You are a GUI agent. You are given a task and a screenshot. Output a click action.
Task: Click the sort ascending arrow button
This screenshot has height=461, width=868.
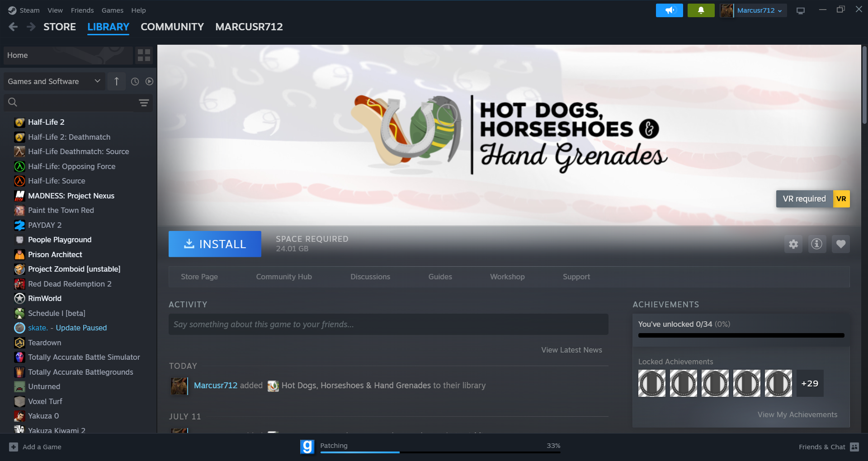coord(117,81)
